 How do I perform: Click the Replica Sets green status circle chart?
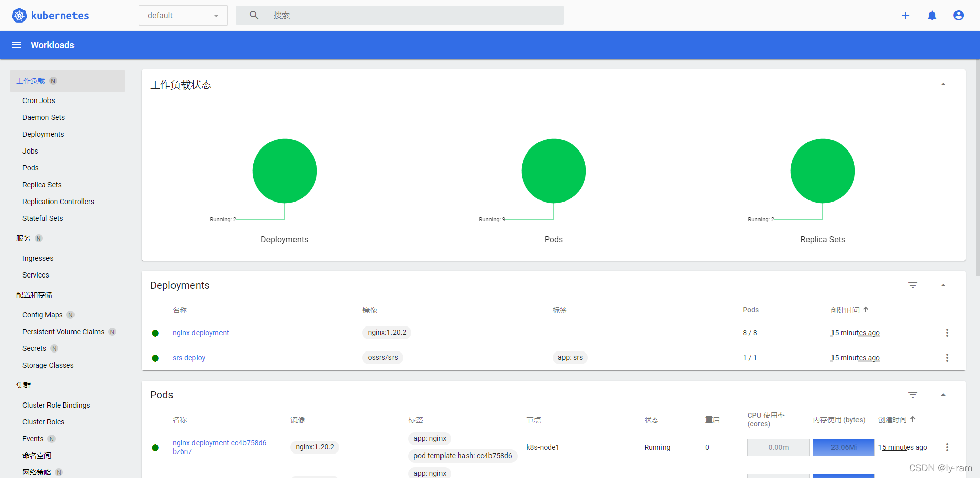point(823,171)
